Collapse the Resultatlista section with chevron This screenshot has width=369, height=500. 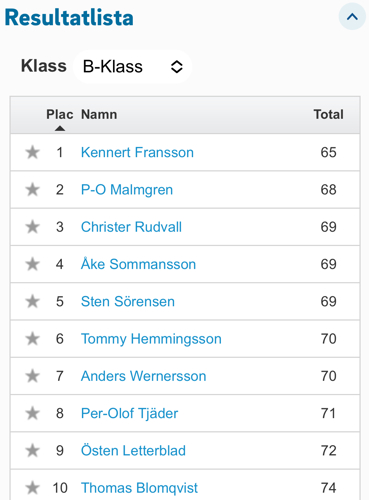point(352,17)
